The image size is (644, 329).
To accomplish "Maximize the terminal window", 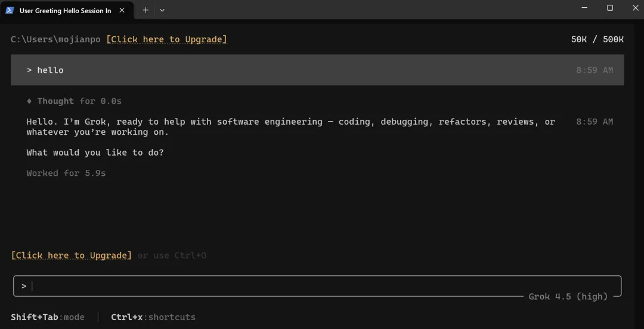I will click(610, 8).
